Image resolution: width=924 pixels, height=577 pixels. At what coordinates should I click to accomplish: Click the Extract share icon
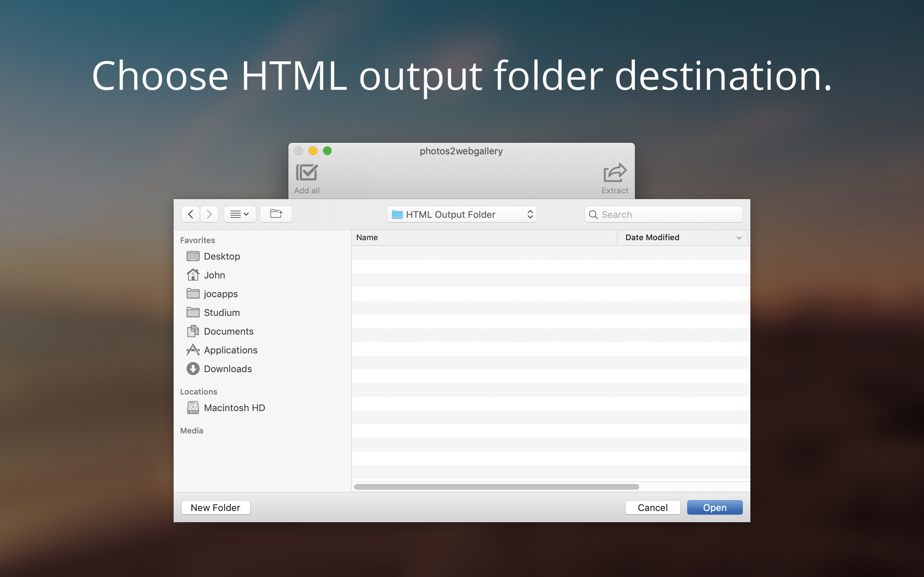(615, 172)
